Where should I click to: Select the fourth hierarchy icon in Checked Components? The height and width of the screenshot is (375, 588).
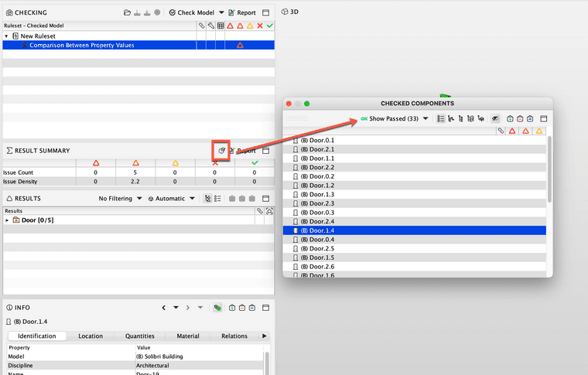tap(470, 119)
